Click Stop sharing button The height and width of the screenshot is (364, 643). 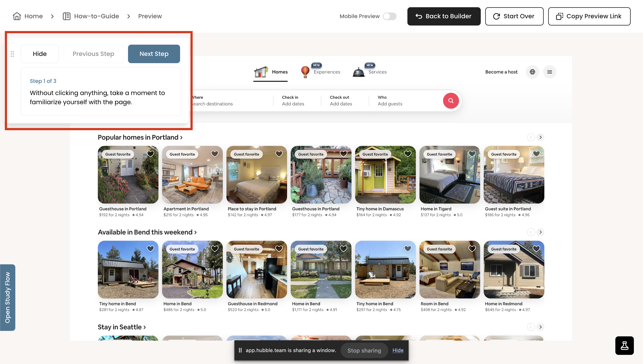click(x=364, y=351)
